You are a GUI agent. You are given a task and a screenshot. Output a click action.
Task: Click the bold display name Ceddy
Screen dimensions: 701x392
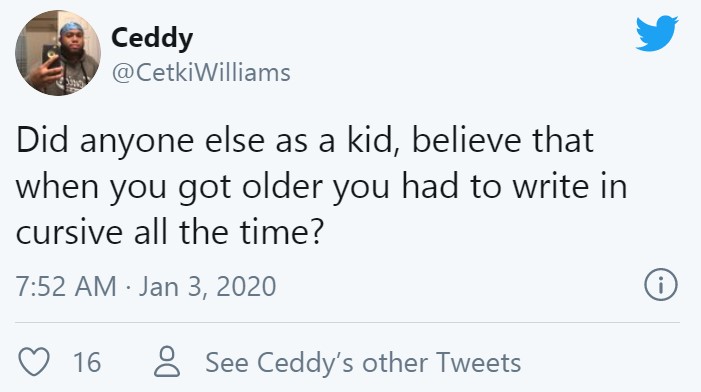pos(152,38)
